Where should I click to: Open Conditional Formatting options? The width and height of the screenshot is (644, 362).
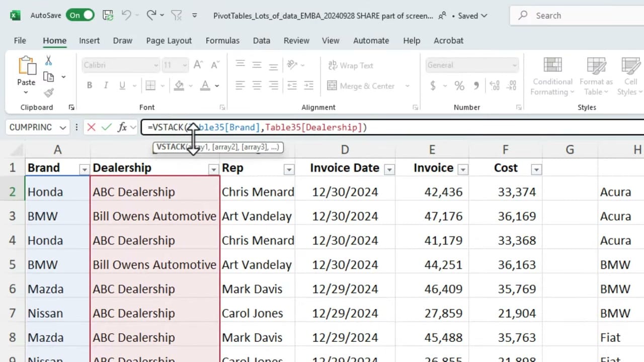pyautogui.click(x=552, y=75)
